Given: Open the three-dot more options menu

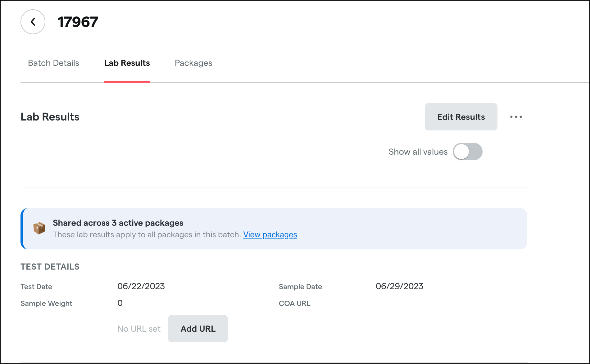Looking at the screenshot, I should [x=516, y=117].
